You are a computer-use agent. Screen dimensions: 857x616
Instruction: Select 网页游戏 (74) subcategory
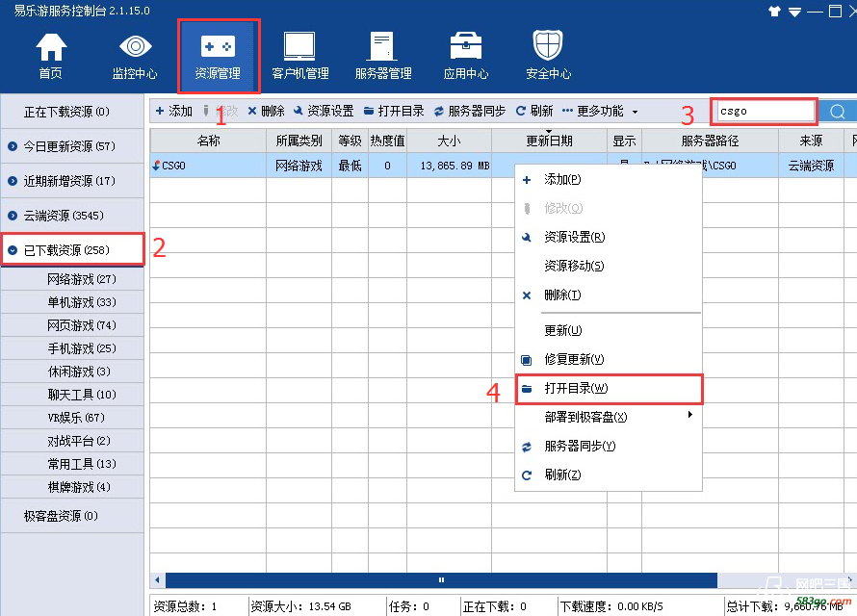click(x=72, y=325)
